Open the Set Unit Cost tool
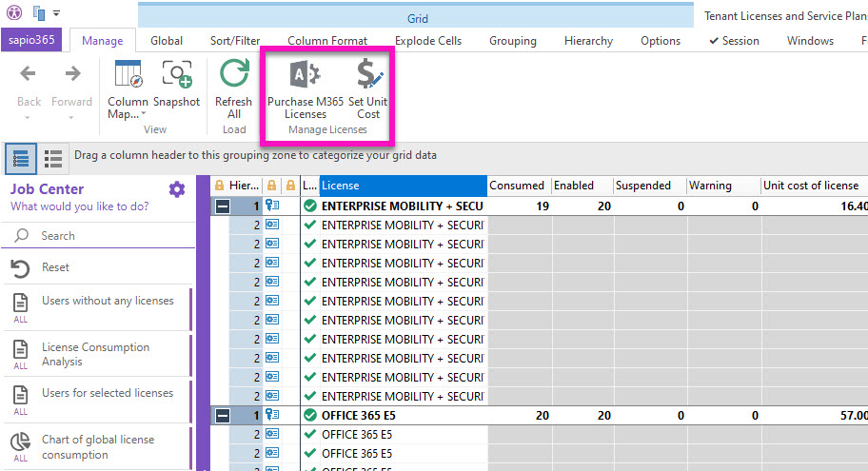The width and height of the screenshot is (868, 471). (x=368, y=88)
